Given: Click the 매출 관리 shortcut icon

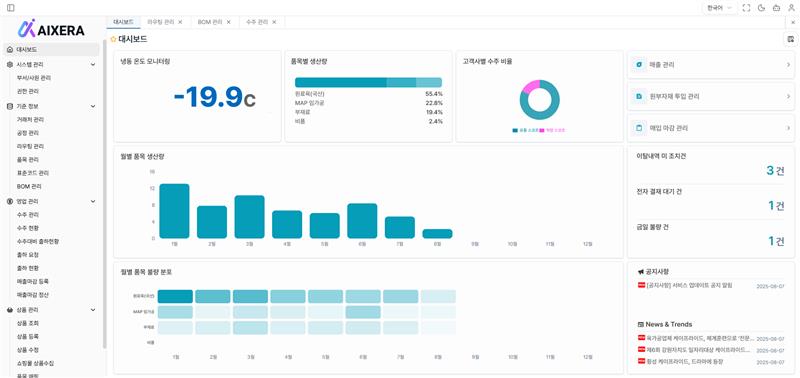Looking at the screenshot, I should pos(638,65).
